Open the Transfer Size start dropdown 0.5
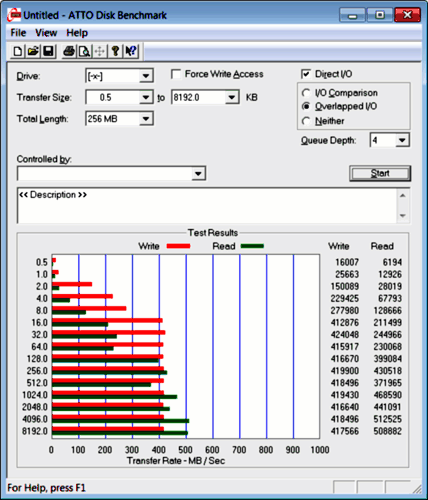Screen dimensions: 428x500 point(146,97)
